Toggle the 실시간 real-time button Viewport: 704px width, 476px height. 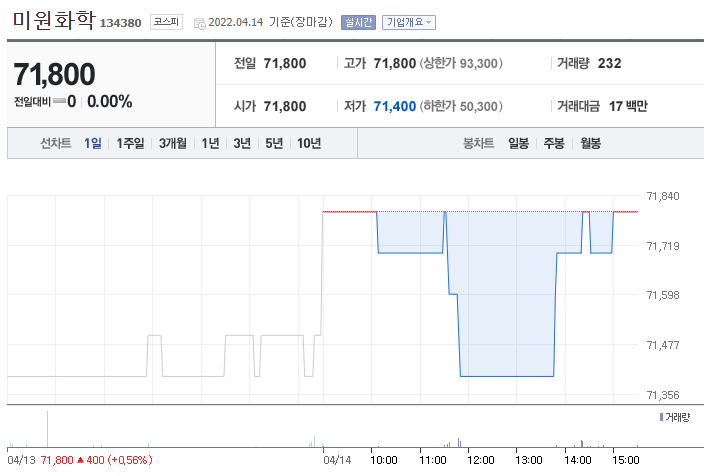coord(358,22)
